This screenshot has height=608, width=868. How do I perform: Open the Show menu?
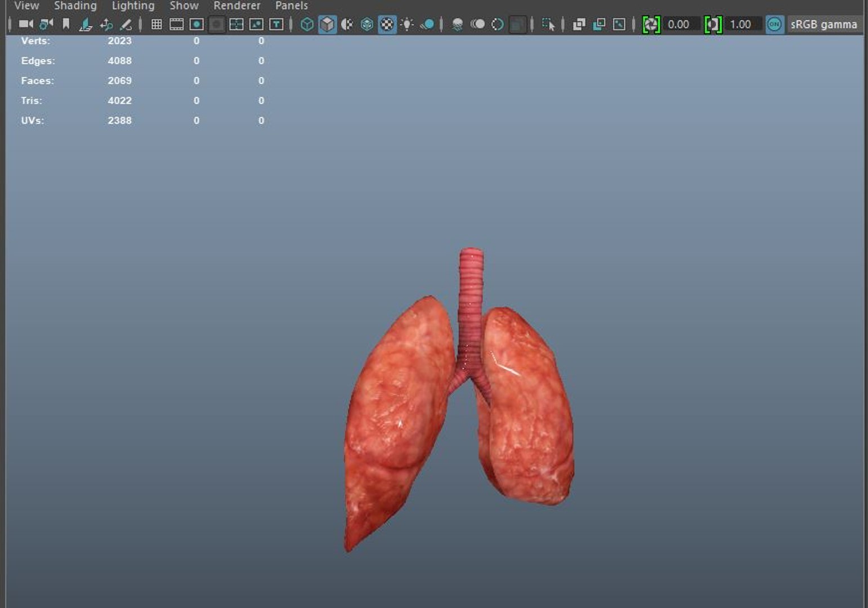(x=184, y=6)
